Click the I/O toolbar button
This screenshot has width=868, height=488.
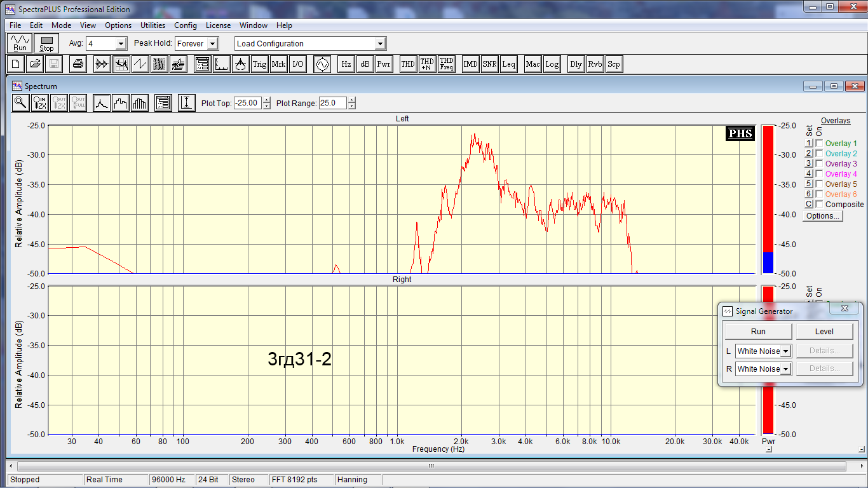point(297,64)
